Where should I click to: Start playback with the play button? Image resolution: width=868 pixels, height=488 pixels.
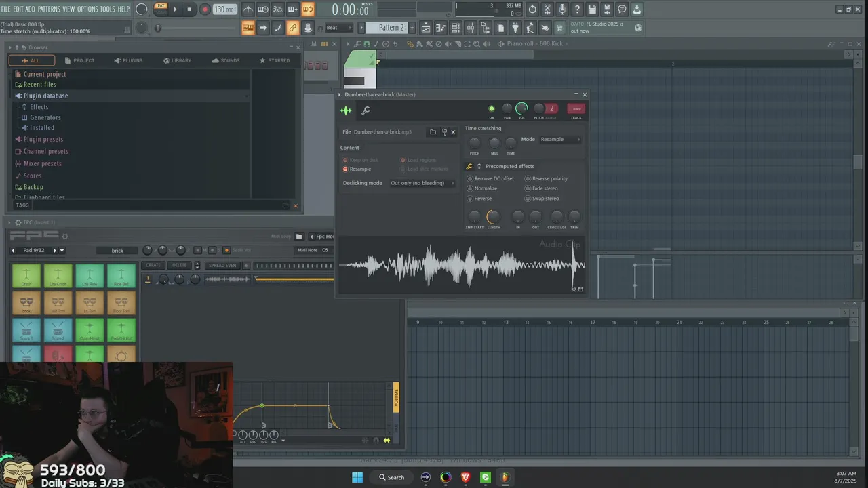pos(175,9)
